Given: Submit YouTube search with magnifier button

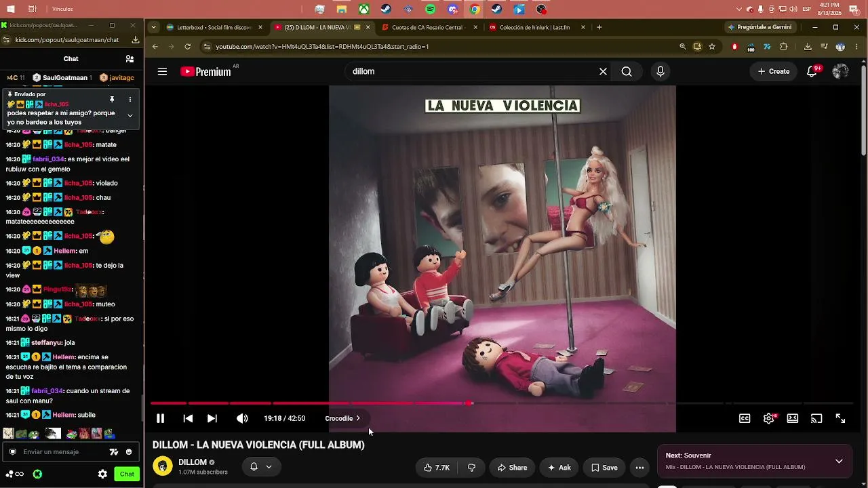Looking at the screenshot, I should pos(627,71).
